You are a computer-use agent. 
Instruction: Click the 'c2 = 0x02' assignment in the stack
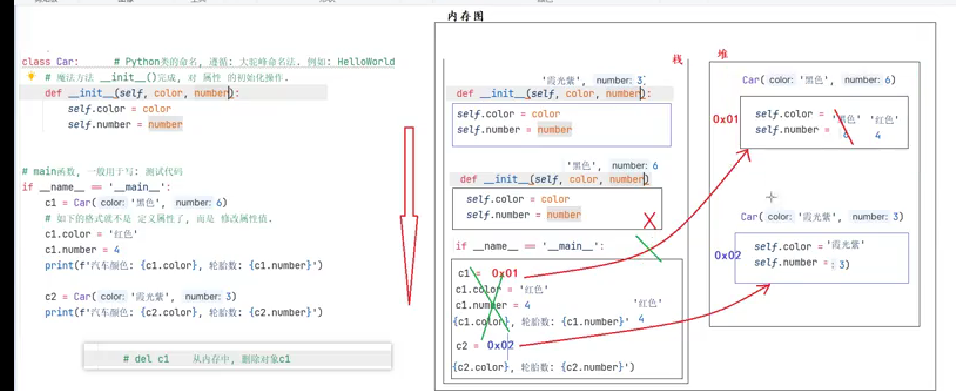point(485,345)
